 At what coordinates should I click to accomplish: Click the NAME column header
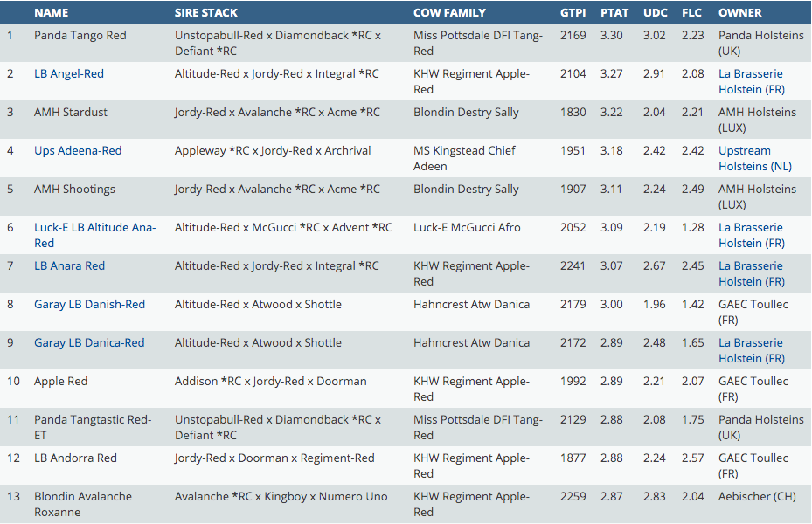(52, 13)
